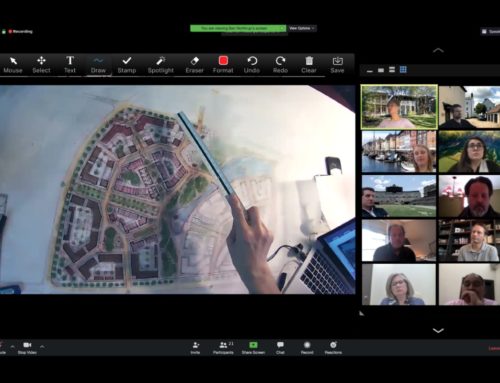Open the Chat panel
The width and height of the screenshot is (500, 383).
pos(280,348)
